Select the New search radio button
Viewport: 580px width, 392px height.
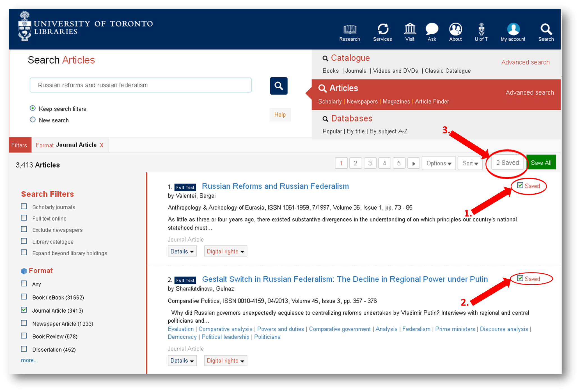(x=33, y=120)
